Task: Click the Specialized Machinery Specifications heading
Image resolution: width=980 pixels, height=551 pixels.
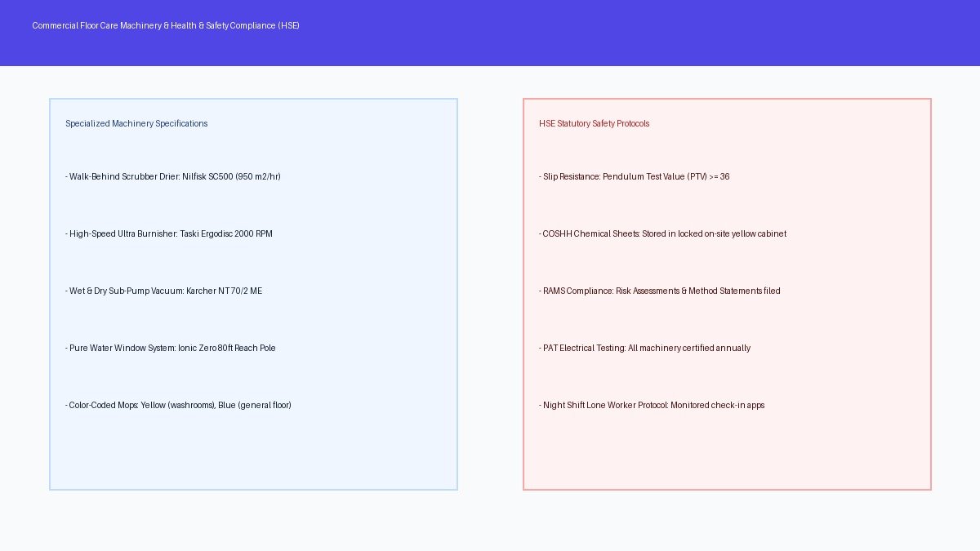Action: tap(136, 123)
